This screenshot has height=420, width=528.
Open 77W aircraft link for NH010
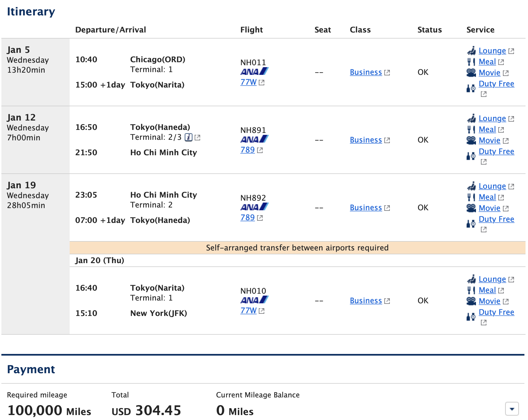tap(248, 310)
